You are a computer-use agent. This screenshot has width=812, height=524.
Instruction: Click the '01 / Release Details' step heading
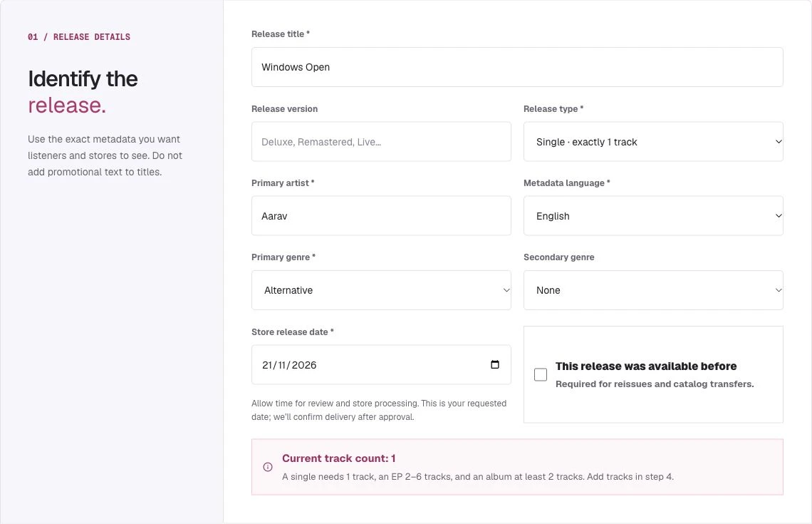pos(79,37)
